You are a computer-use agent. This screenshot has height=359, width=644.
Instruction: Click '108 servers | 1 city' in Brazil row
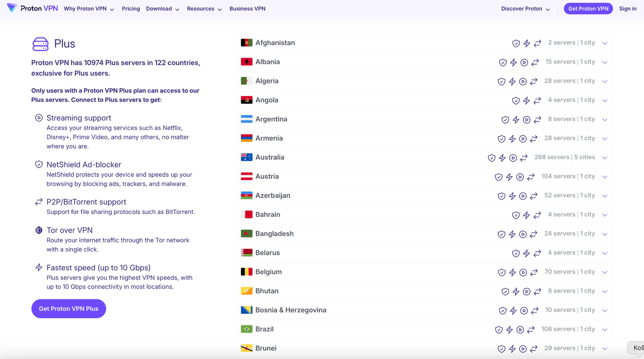568,329
